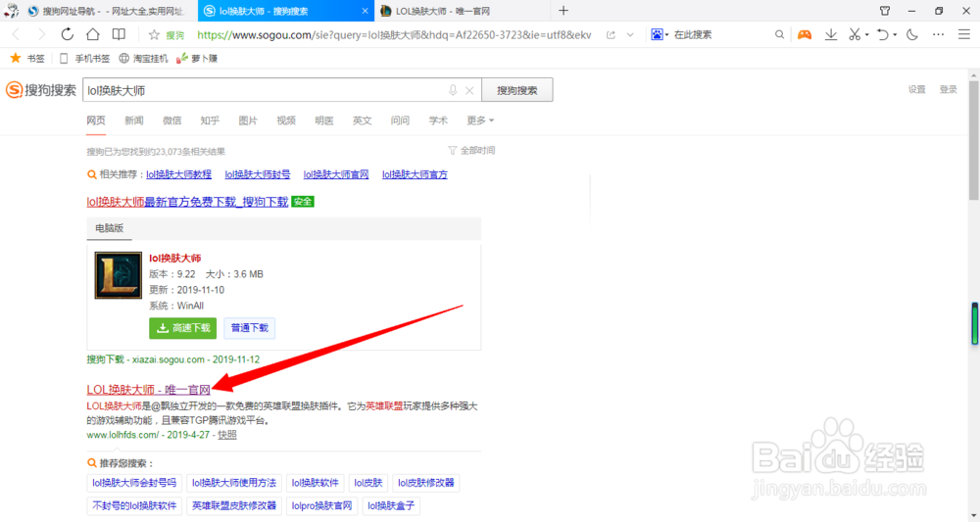Open the 萝卜赚 bookmark
The image size is (980, 522).
click(197, 58)
